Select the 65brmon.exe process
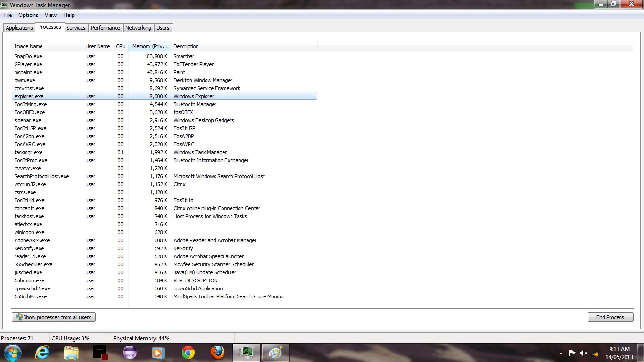The image size is (644, 362). [165, 280]
